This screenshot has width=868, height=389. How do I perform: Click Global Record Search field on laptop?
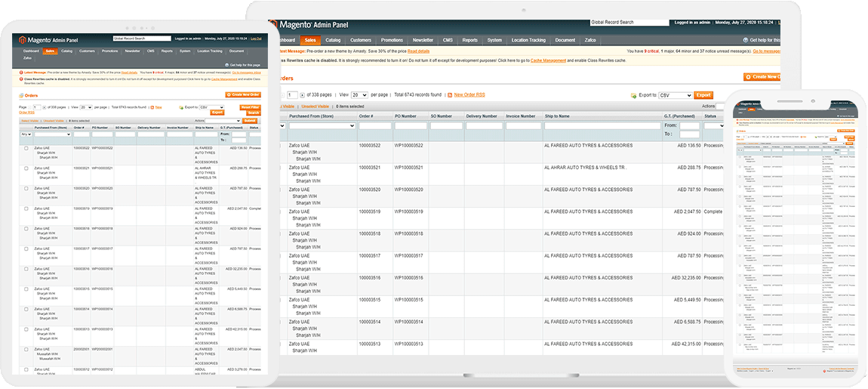[629, 23]
